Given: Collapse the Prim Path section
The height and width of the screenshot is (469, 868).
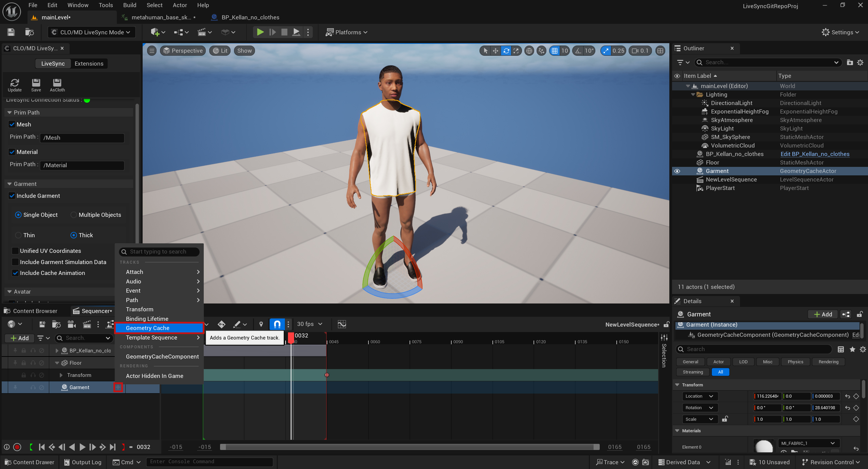Looking at the screenshot, I should [10, 112].
